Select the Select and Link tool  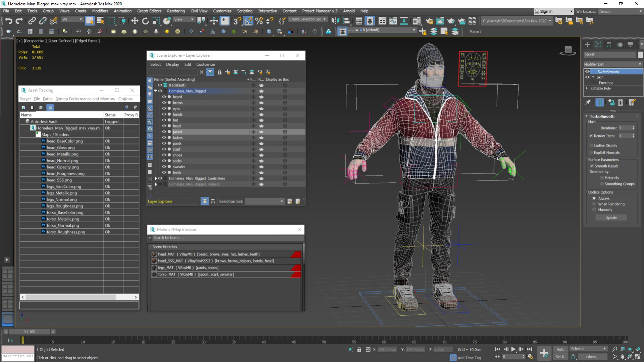32,21
